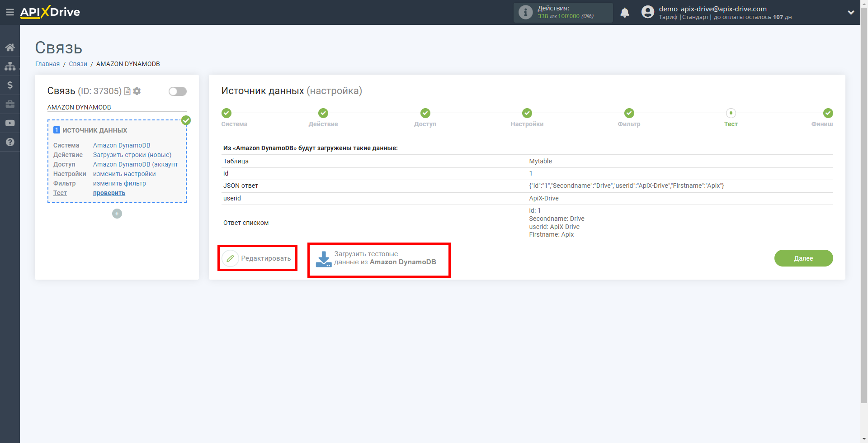Viewport: 868px width, 443px height.
Task: Open Help question mark sidebar icon
Action: tap(10, 142)
